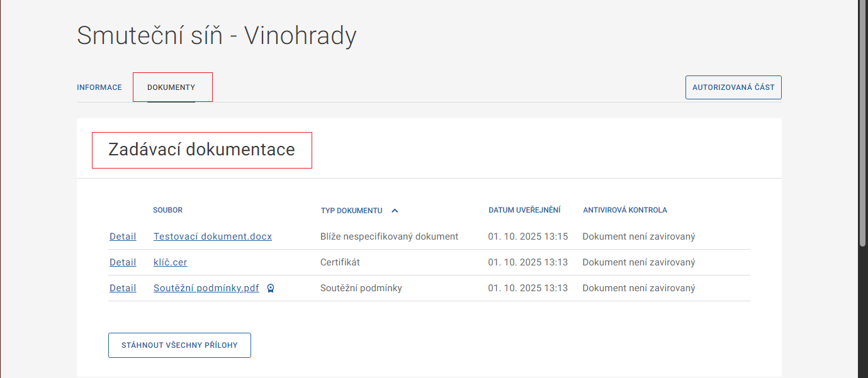Screen dimensions: 868x378
Task: Click the Antivirová kontrola column header
Action: click(624, 210)
